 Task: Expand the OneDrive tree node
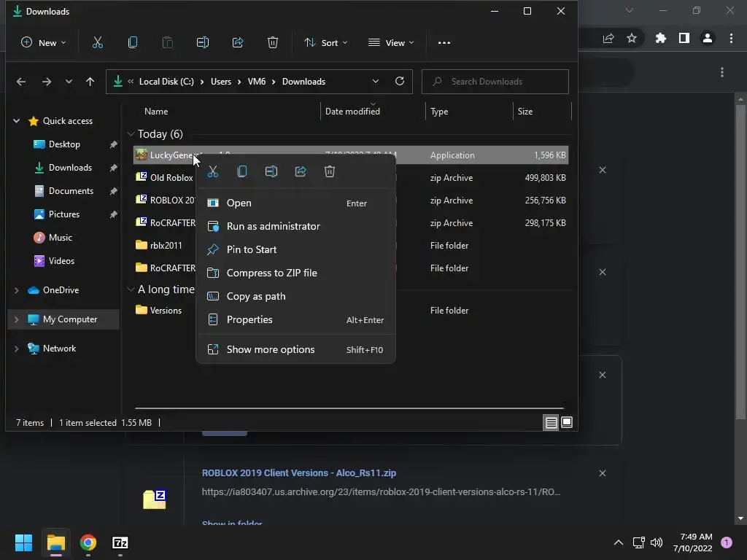(x=17, y=290)
